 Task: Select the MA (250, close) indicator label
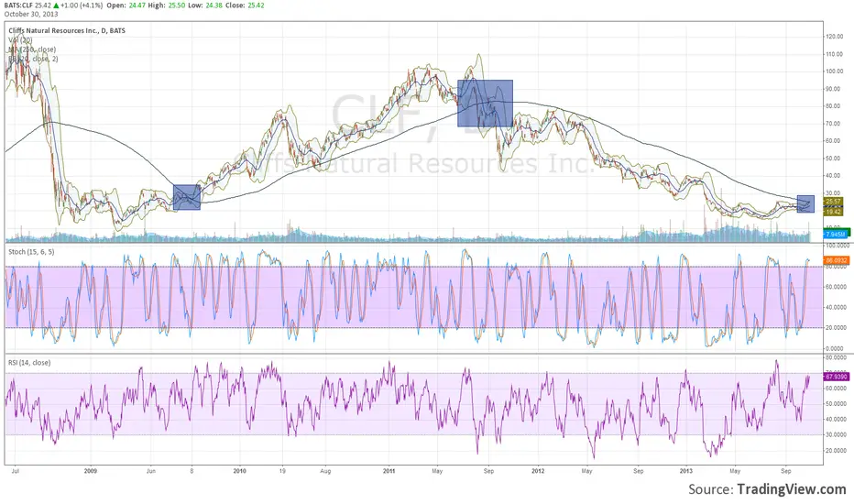tap(31, 49)
